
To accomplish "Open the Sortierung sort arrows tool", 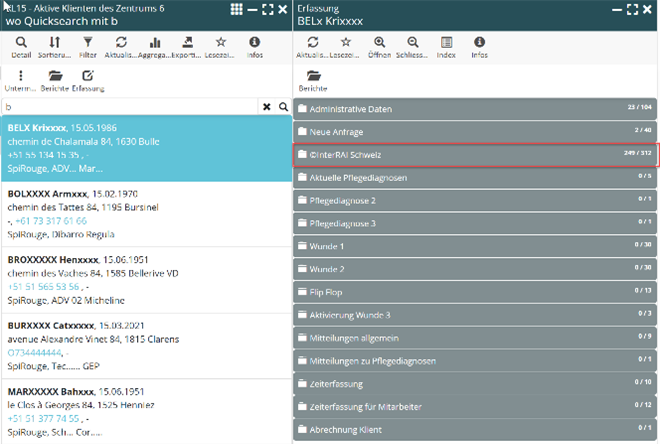I will click(x=54, y=43).
